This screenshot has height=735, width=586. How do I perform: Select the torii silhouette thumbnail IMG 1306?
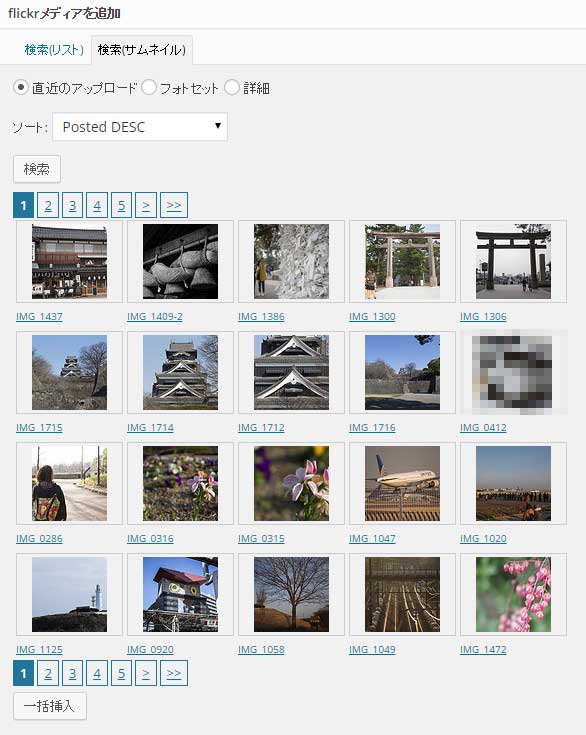[513, 261]
